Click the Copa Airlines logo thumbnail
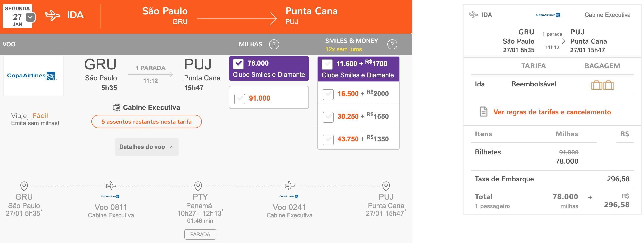644x243 pixels. (x=34, y=76)
